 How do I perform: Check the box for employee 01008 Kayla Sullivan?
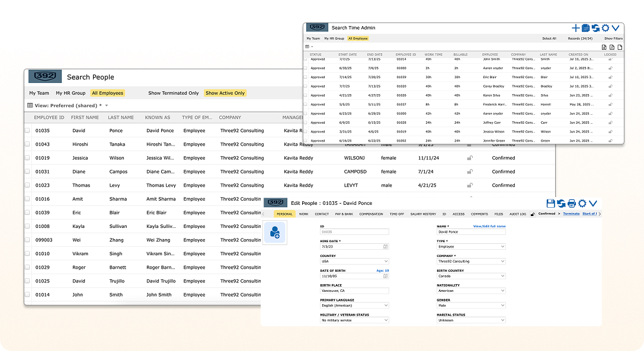click(27, 226)
